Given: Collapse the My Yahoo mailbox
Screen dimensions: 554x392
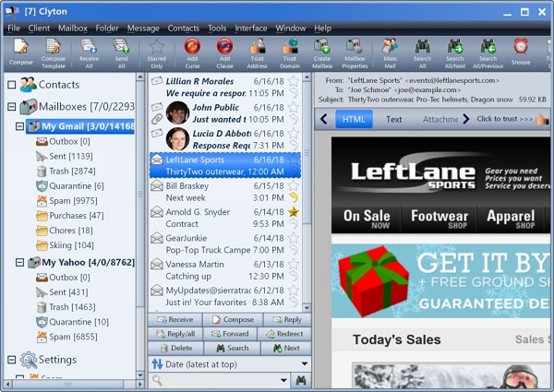Looking at the screenshot, I should tap(19, 262).
